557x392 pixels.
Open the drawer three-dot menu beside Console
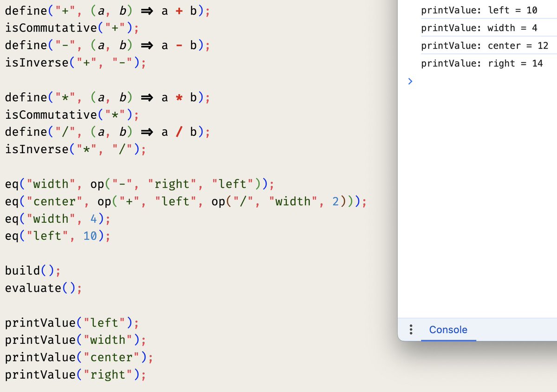[x=410, y=330]
